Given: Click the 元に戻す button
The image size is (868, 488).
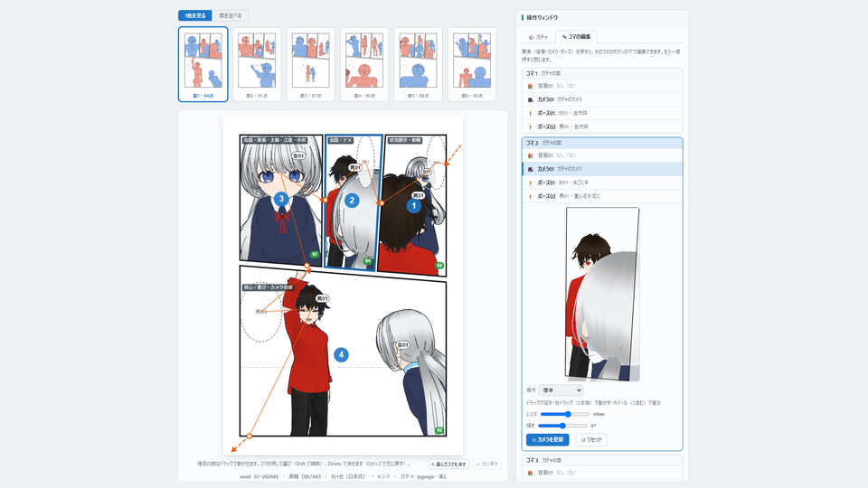Looking at the screenshot, I should click(487, 465).
